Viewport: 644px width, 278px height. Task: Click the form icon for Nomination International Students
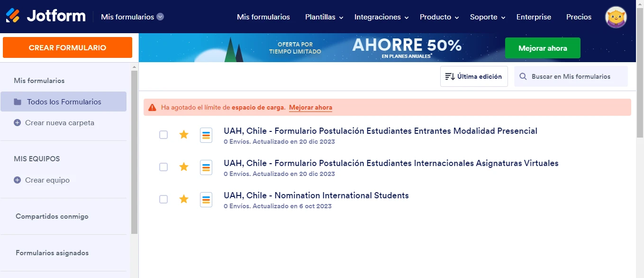pyautogui.click(x=206, y=200)
